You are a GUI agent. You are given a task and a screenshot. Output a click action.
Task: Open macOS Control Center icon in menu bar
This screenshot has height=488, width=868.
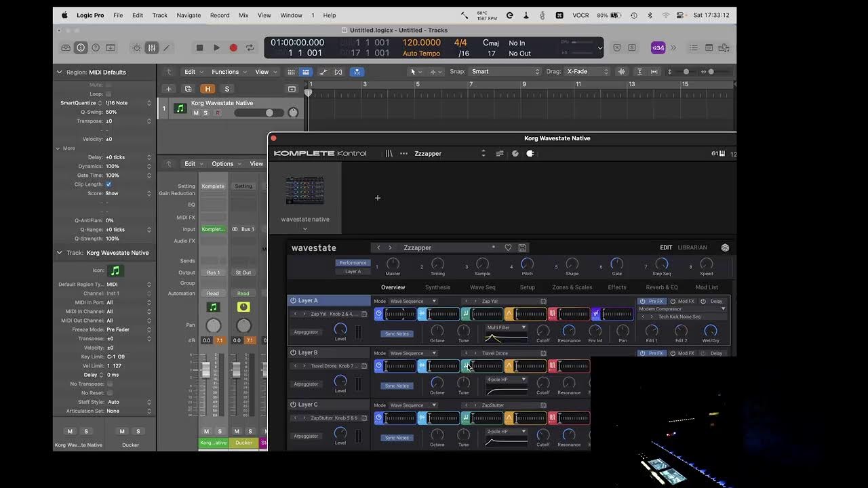click(680, 15)
